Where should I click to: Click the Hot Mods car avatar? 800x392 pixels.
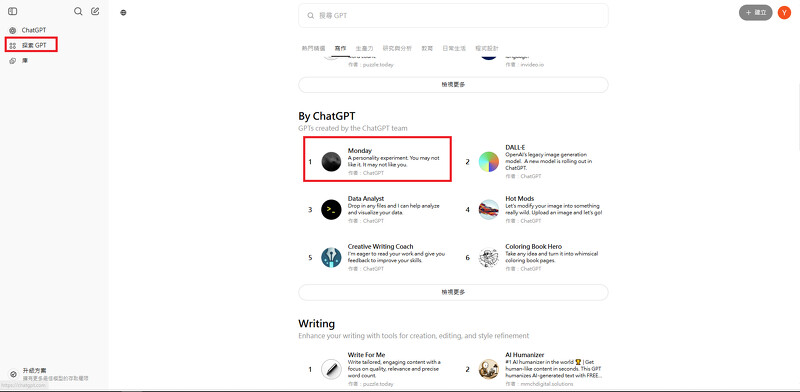point(488,210)
